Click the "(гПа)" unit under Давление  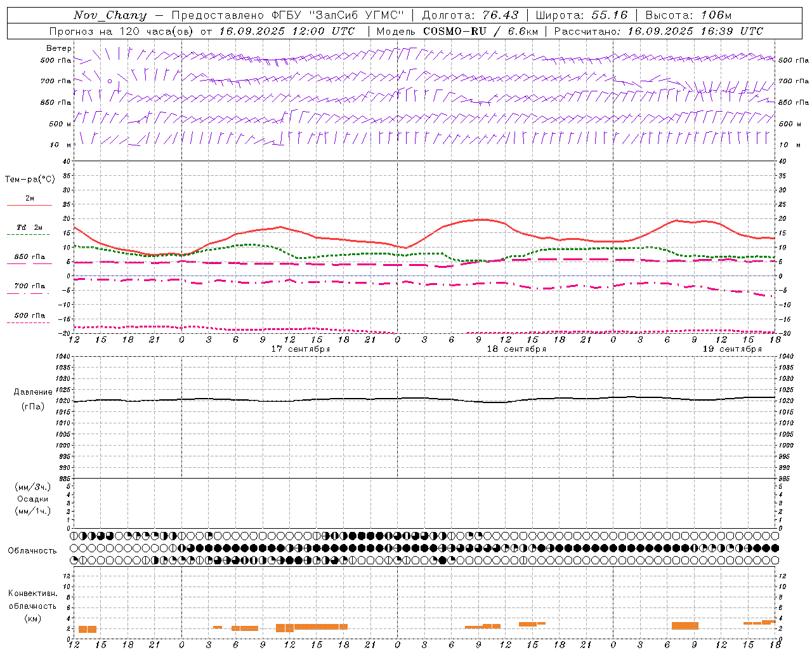33,406
